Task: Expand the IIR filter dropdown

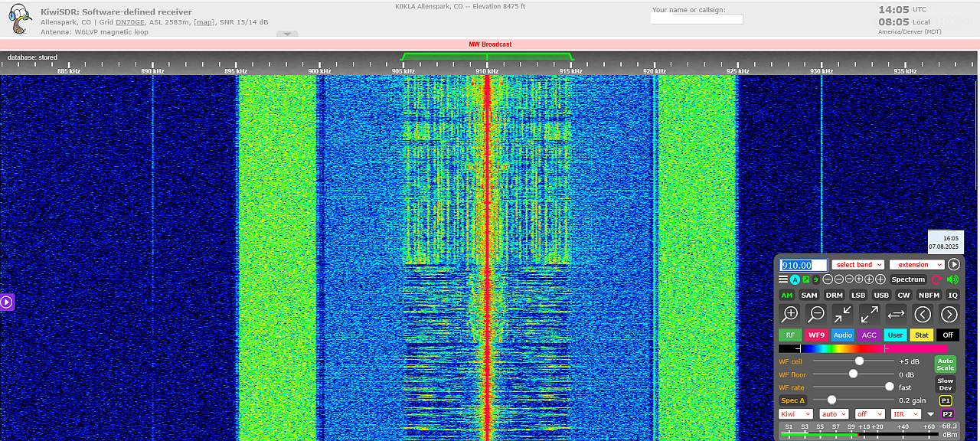Action: (x=906, y=414)
